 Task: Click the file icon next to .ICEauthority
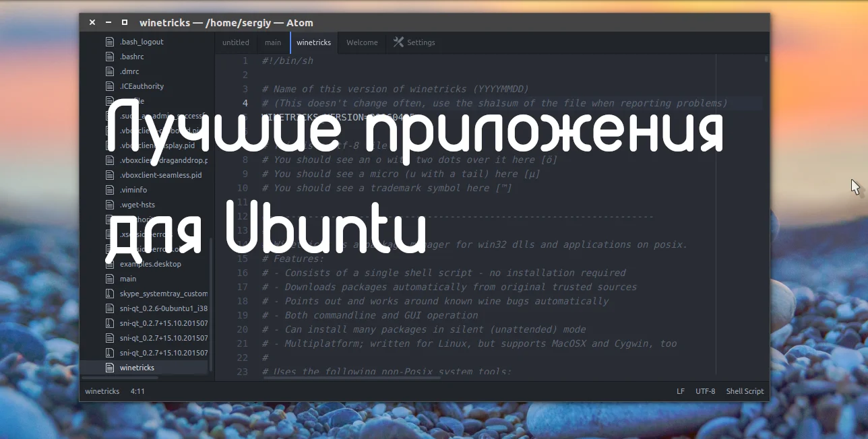tap(110, 86)
